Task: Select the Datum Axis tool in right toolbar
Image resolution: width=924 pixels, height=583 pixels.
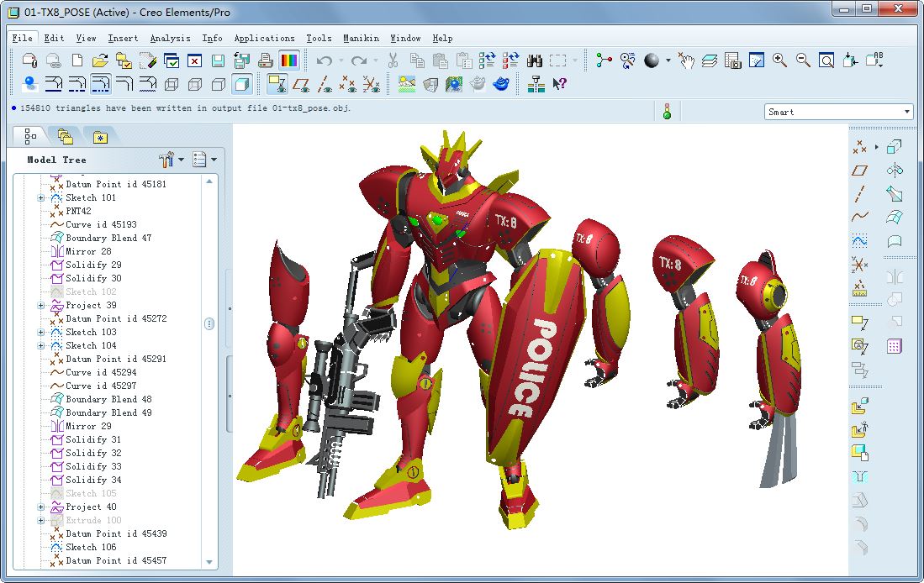Action: [860, 194]
